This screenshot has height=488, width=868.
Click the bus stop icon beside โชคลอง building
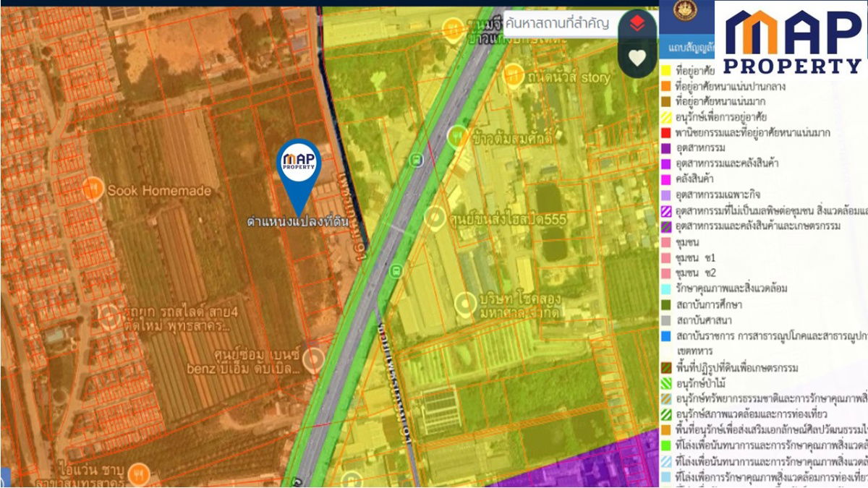[x=395, y=271]
